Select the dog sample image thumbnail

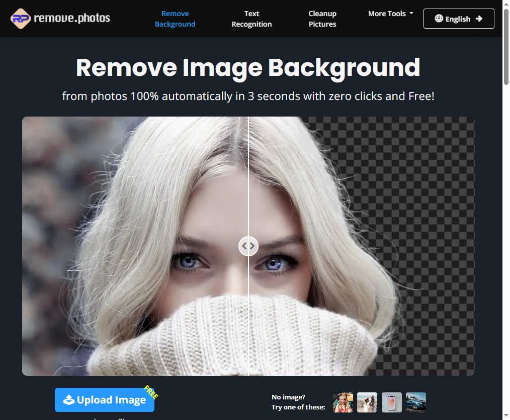(367, 402)
